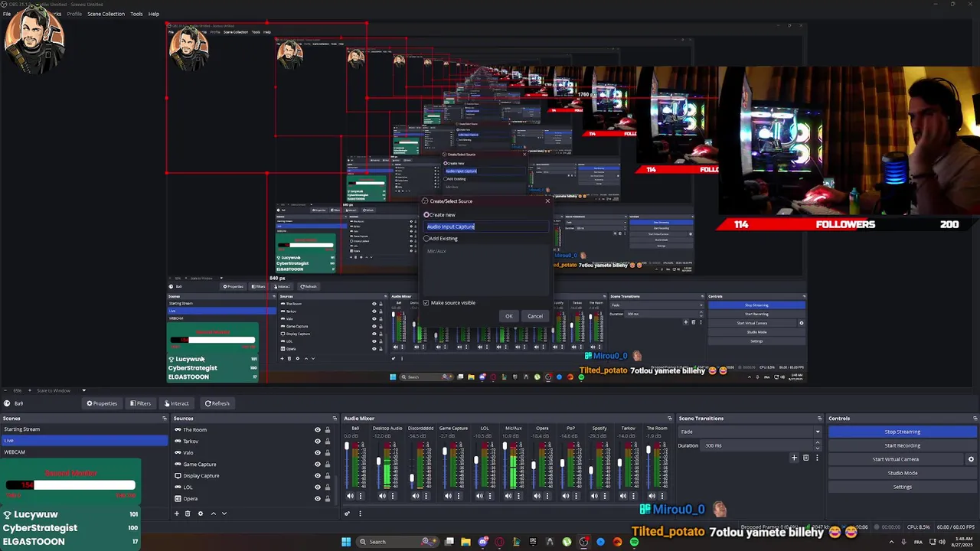The height and width of the screenshot is (551, 980).
Task: Enter Studio Mode
Action: coord(902,473)
